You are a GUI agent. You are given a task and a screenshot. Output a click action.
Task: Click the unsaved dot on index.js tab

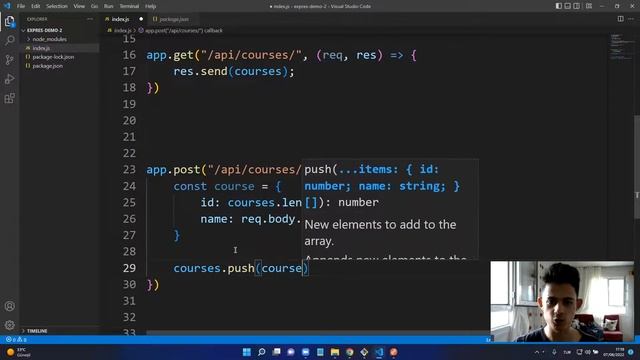tap(141, 19)
